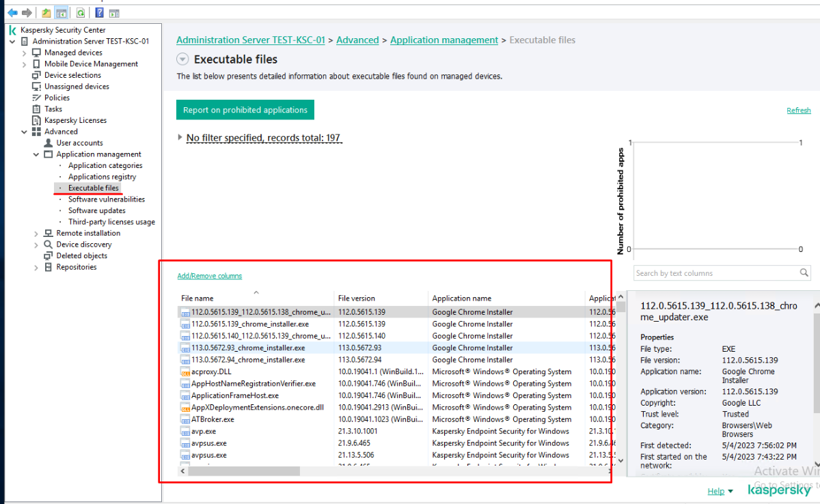Sort list by File version column header
Screen dimensions: 820x504
point(357,298)
